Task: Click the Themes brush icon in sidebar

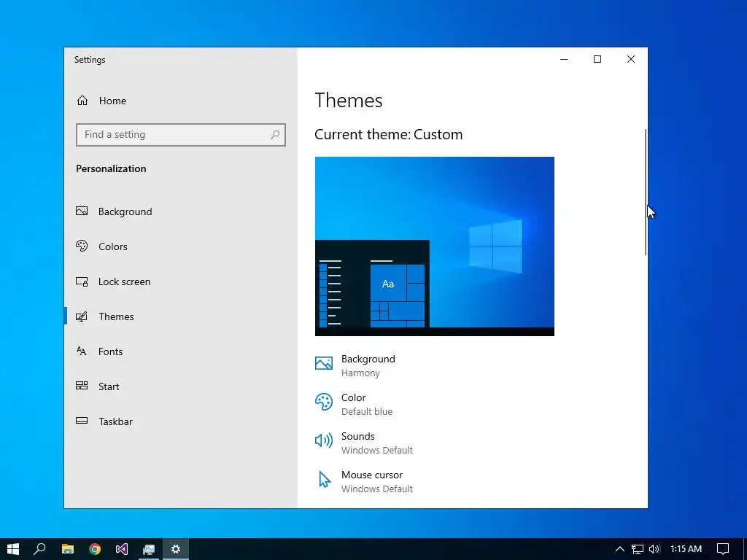Action: pyautogui.click(x=82, y=316)
